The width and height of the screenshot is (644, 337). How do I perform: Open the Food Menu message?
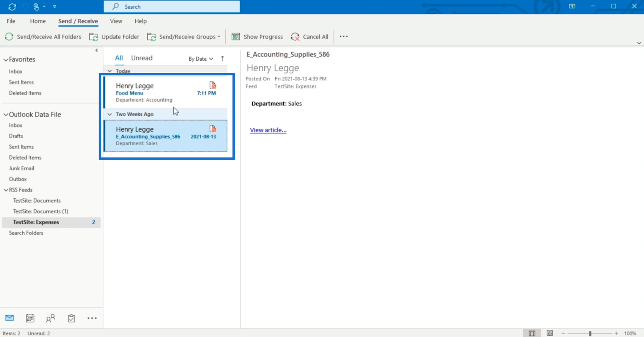tap(165, 92)
